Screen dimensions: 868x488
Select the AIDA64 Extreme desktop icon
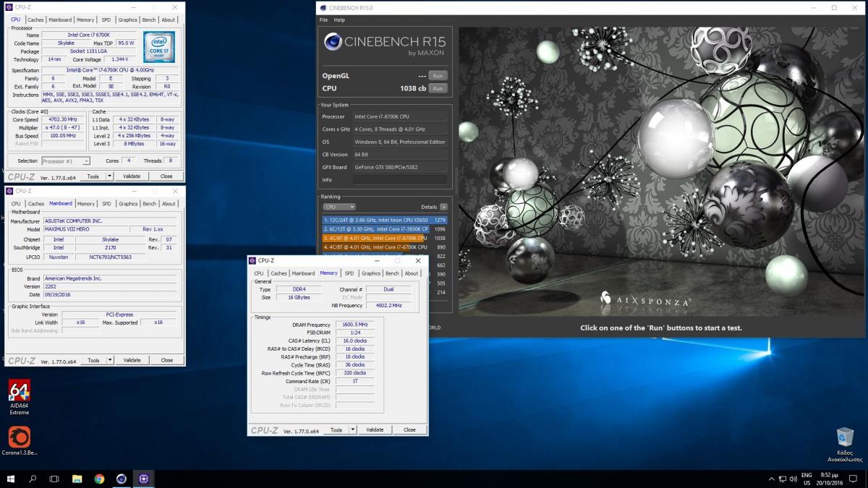[20, 398]
